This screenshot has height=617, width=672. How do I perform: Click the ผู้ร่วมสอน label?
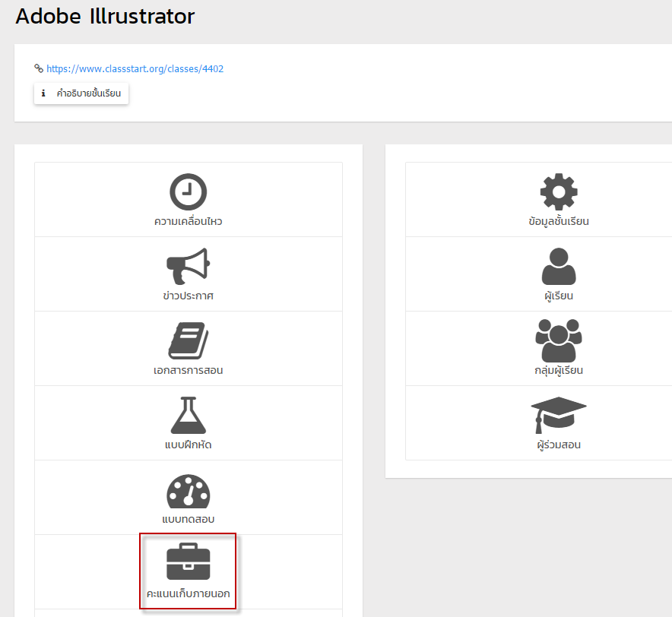click(559, 445)
